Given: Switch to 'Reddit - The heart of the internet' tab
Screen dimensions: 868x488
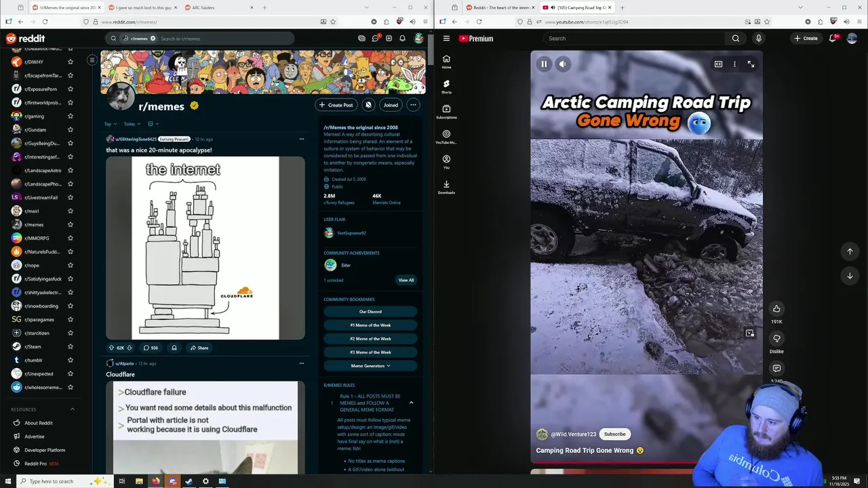Looking at the screenshot, I should (x=500, y=7).
